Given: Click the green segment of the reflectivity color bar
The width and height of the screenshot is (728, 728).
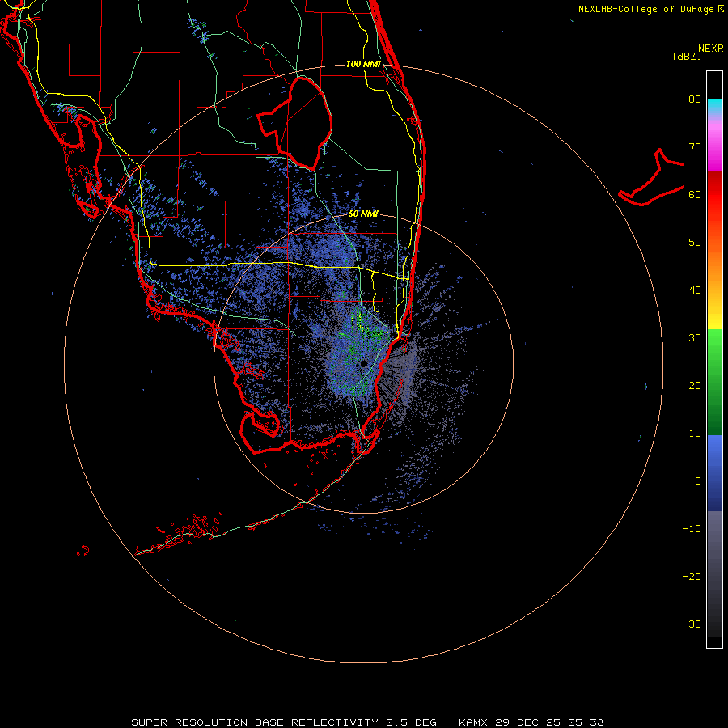Looking at the screenshot, I should [x=714, y=383].
